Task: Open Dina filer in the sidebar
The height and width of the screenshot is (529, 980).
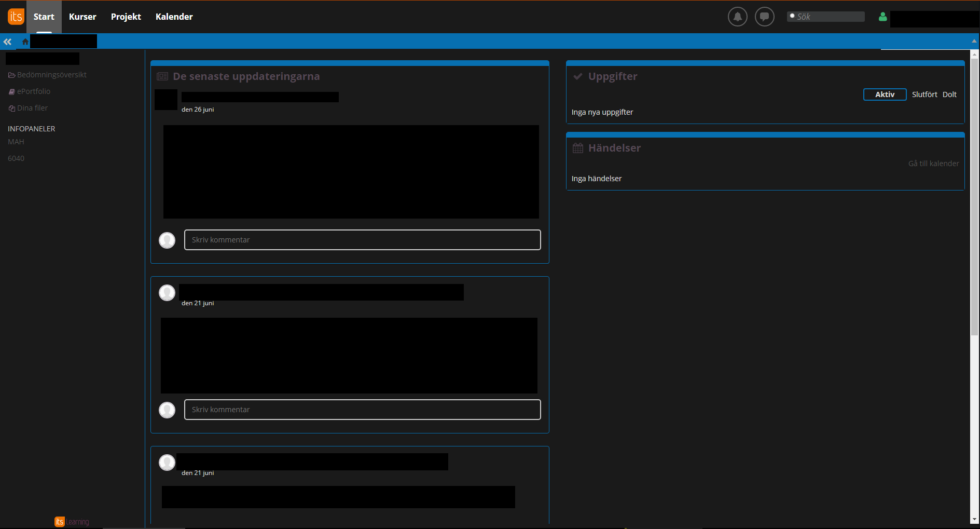Action: point(32,108)
